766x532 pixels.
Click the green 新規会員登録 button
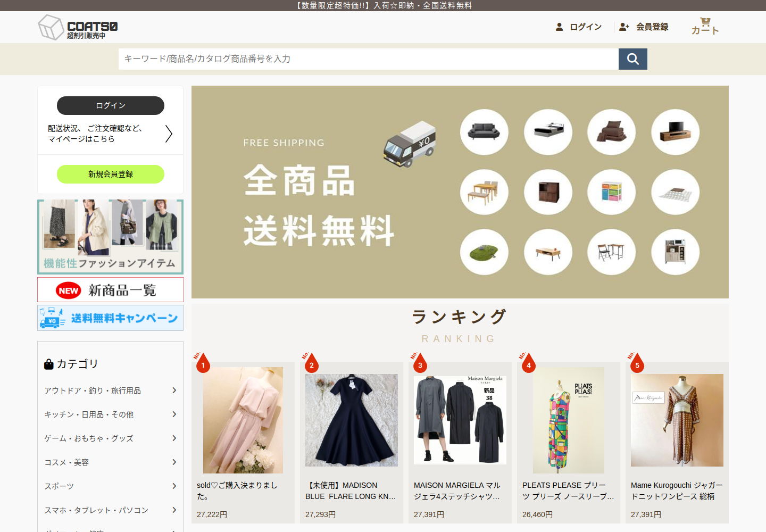coord(111,174)
